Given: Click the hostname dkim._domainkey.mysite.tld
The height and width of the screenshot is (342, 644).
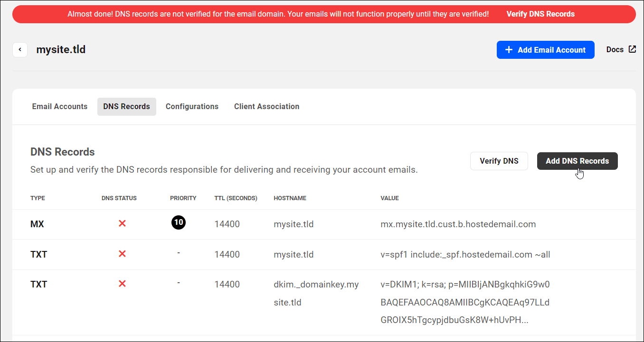Looking at the screenshot, I should point(316,293).
